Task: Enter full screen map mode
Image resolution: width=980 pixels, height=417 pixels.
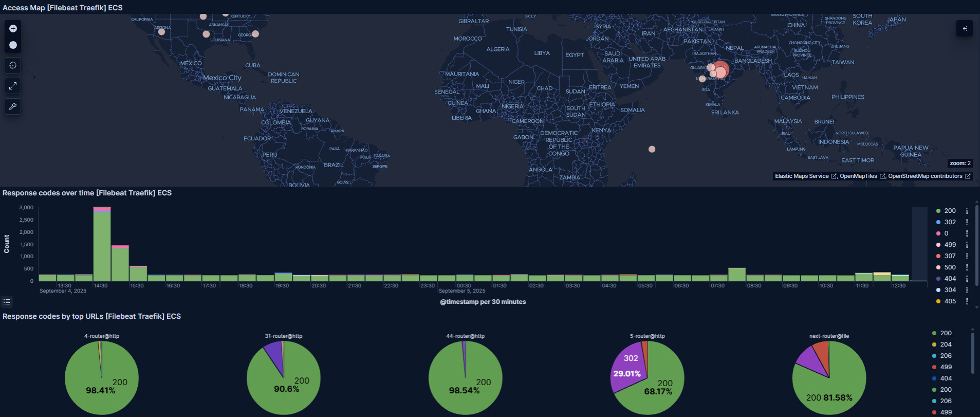Action: pos(13,86)
